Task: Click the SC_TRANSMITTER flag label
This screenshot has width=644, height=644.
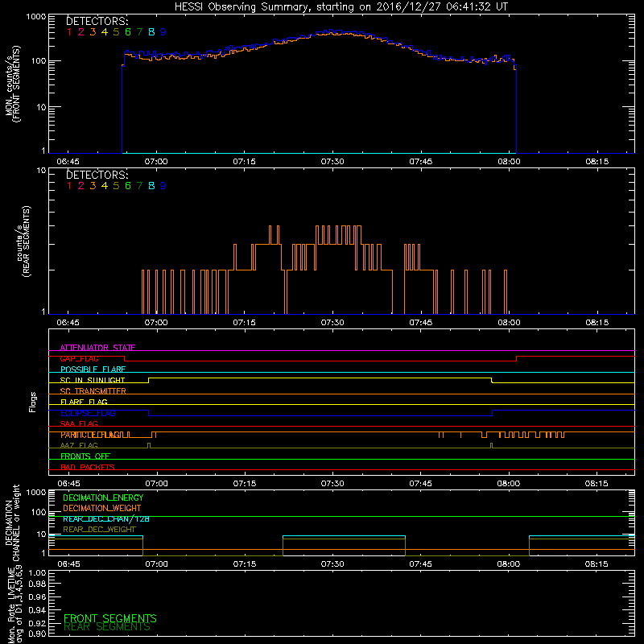Action: 93,391
